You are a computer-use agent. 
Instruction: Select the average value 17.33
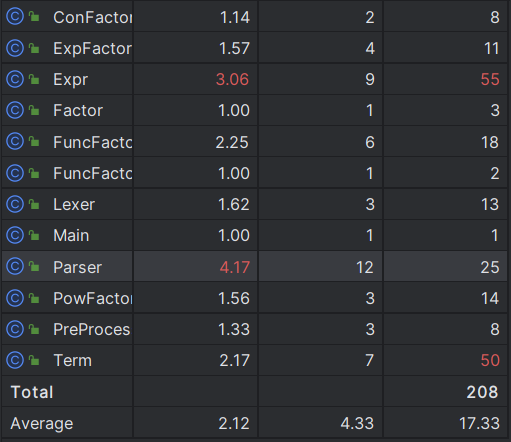click(479, 423)
